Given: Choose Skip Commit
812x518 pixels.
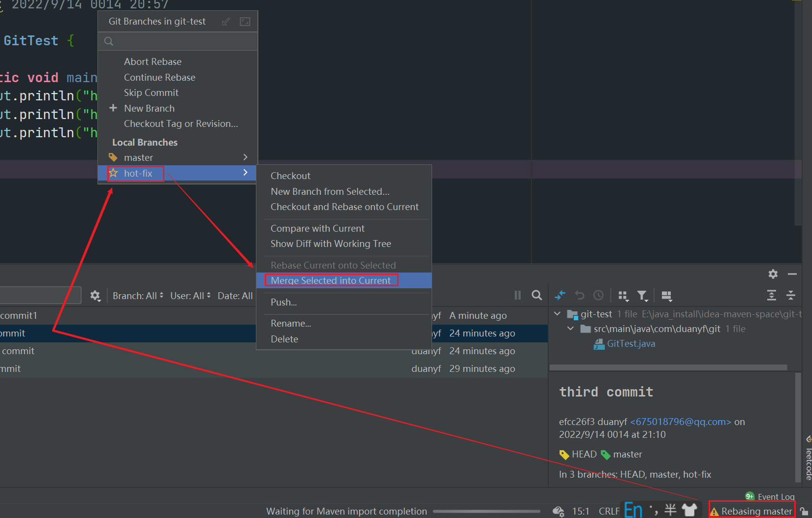Looking at the screenshot, I should point(151,92).
